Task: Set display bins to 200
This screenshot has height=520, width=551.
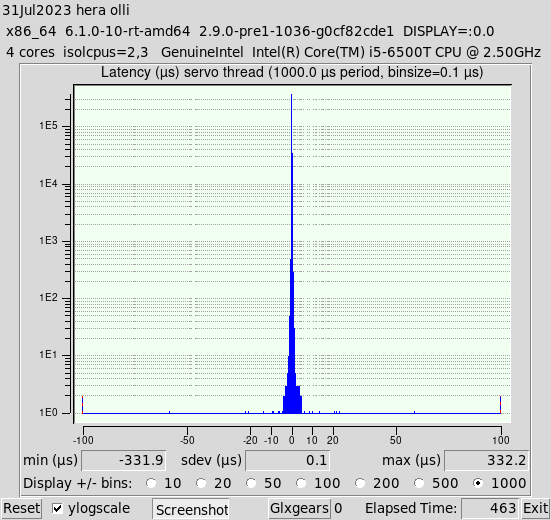Action: (x=360, y=483)
